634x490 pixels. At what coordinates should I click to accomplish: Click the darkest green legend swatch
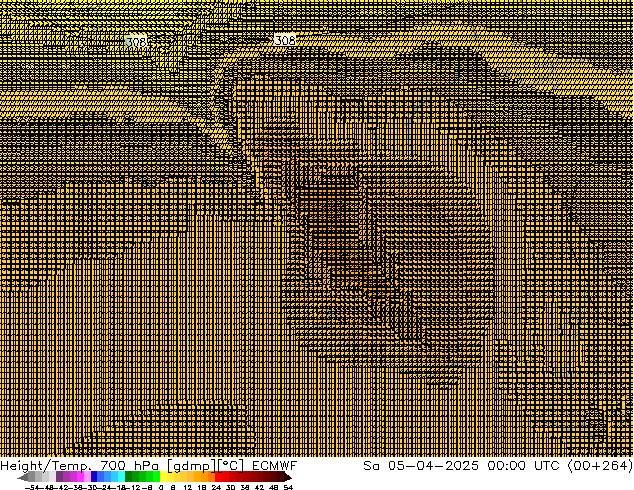click(x=128, y=477)
